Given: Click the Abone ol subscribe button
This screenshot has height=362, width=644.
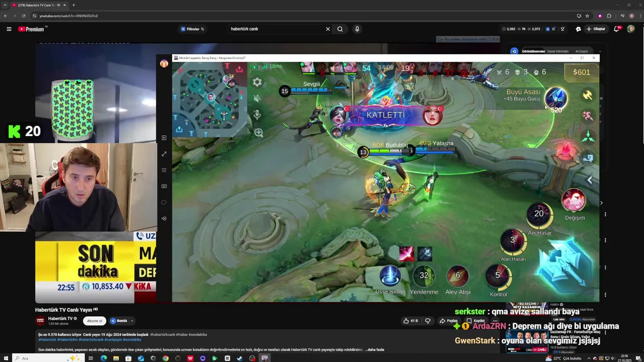Looking at the screenshot, I should 94,321.
